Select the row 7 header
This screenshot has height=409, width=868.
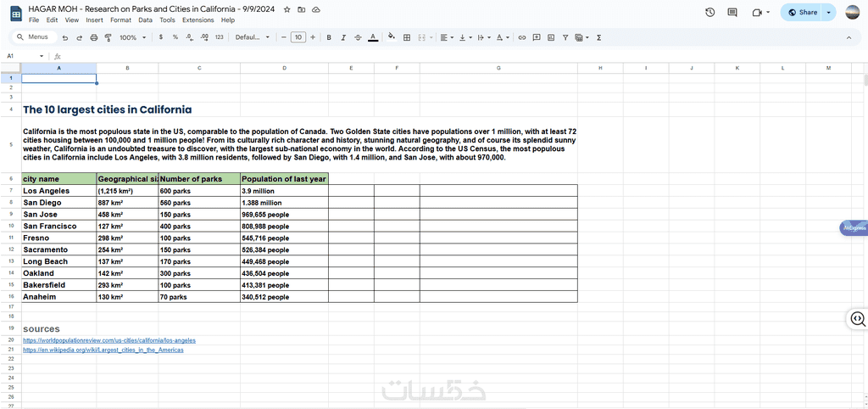click(11, 190)
